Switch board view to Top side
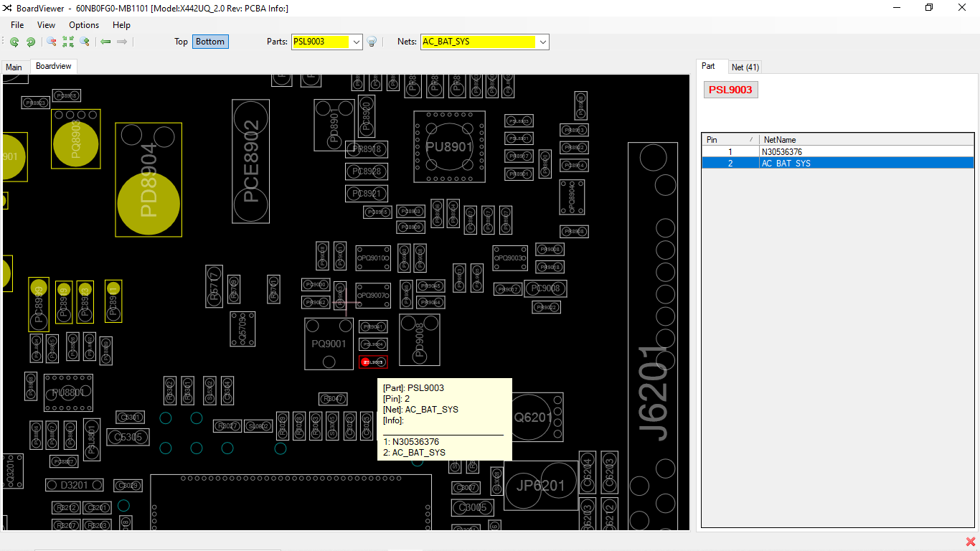 (x=181, y=42)
